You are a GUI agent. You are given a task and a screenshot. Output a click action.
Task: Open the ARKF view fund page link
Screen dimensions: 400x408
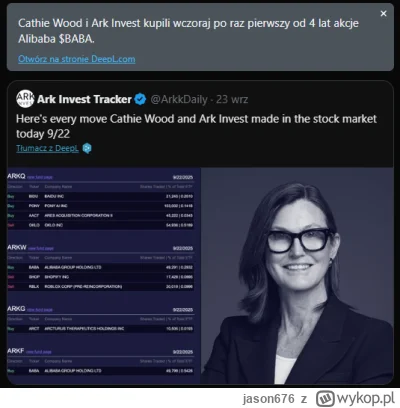[39, 352]
